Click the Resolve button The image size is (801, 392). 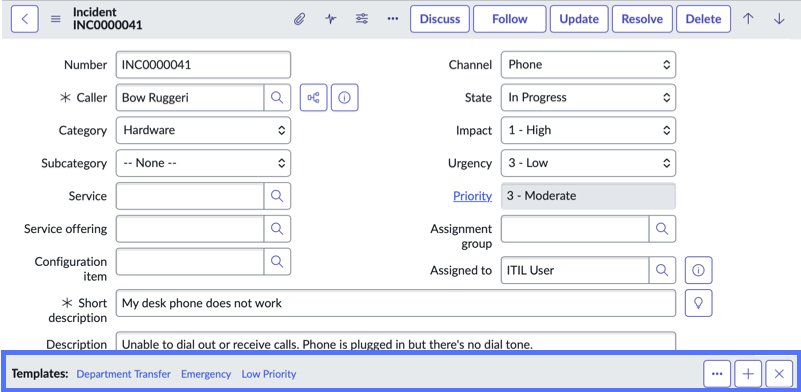click(x=642, y=19)
